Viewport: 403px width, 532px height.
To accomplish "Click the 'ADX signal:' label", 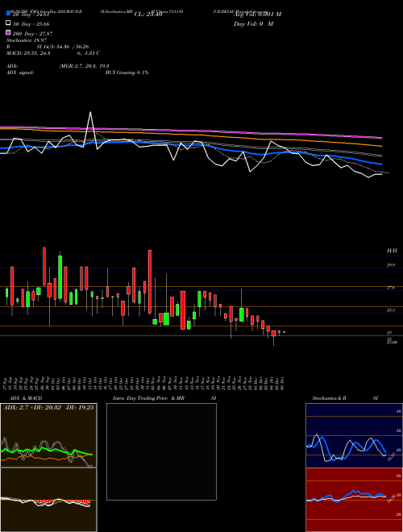I will tap(20, 73).
